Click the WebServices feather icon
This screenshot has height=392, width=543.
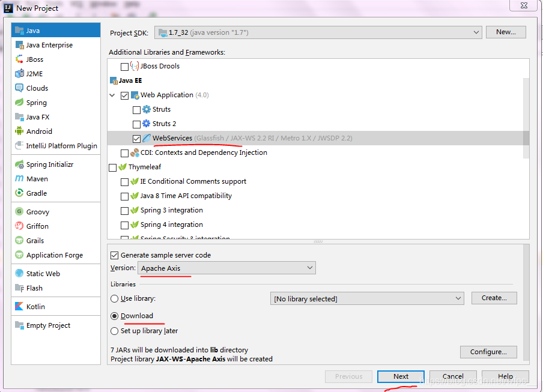pos(147,138)
